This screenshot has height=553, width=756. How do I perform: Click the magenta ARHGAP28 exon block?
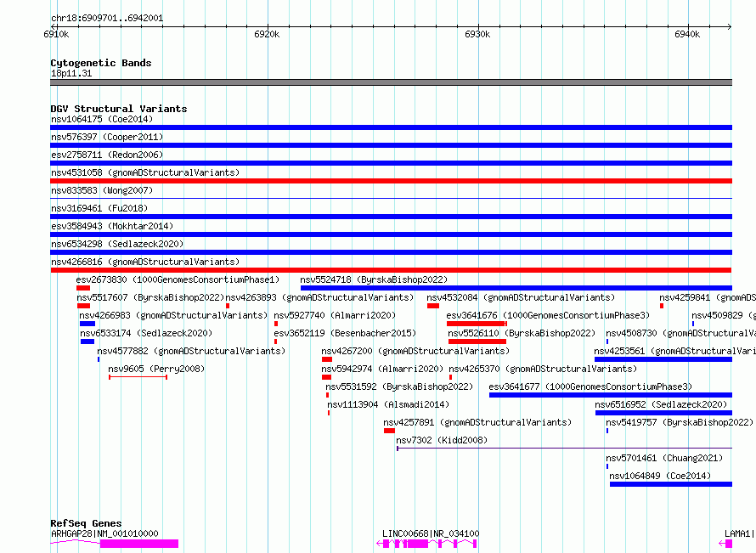coord(139,544)
